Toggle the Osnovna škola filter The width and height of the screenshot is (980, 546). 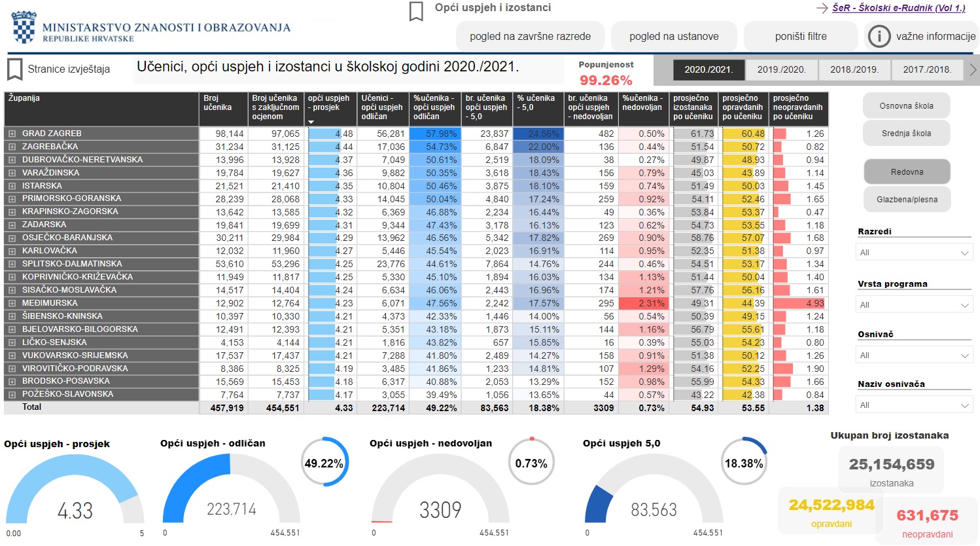pyautogui.click(x=907, y=105)
